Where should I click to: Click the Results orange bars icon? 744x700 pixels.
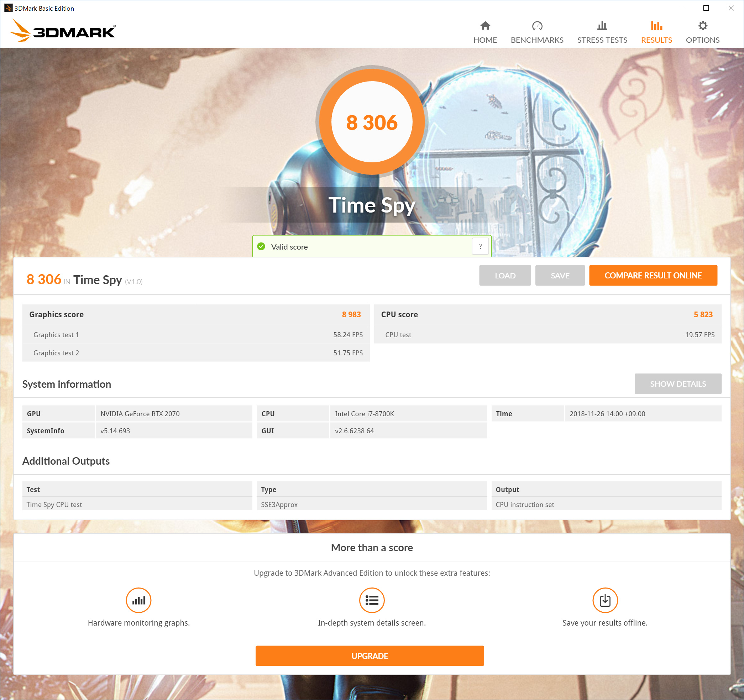click(656, 26)
